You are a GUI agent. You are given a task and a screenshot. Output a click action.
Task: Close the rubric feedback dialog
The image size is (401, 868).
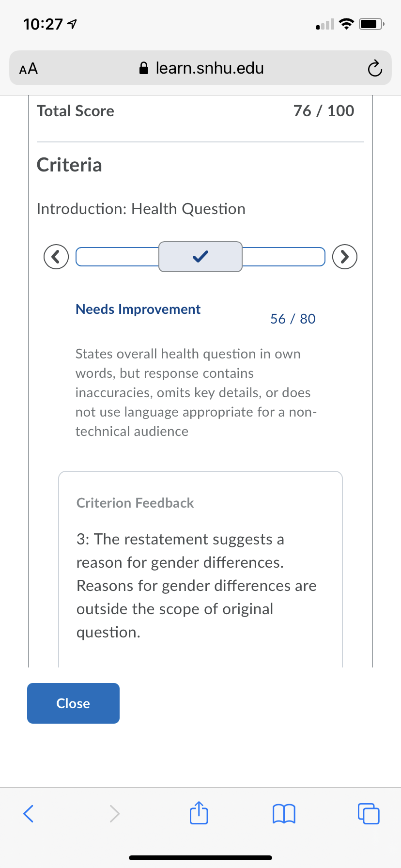coord(73,703)
